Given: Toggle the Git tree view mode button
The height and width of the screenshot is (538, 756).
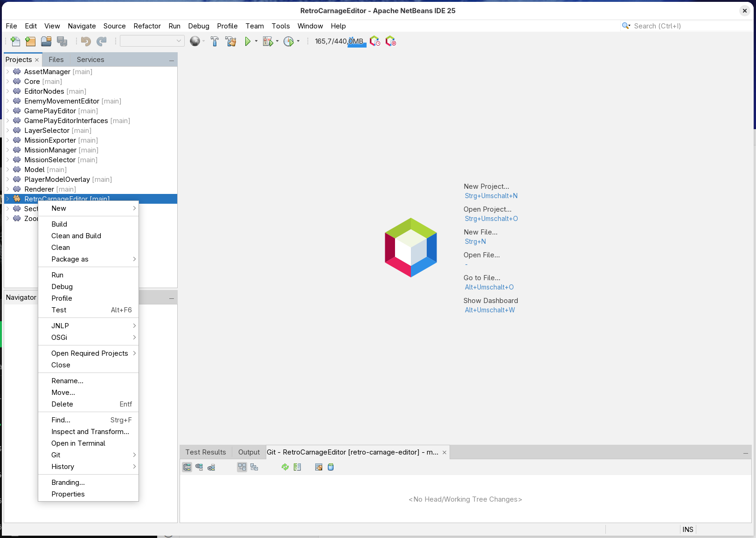Looking at the screenshot, I should tap(254, 467).
